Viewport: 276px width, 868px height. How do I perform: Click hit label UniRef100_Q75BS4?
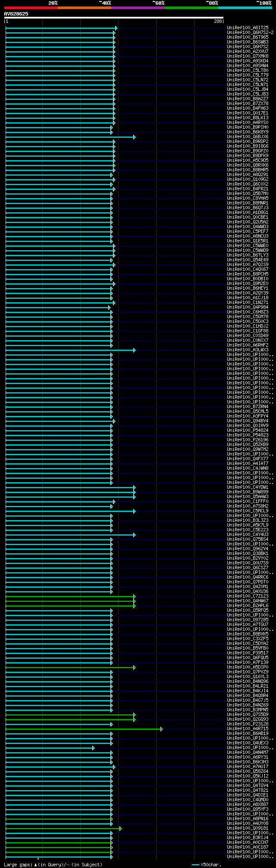248,539
